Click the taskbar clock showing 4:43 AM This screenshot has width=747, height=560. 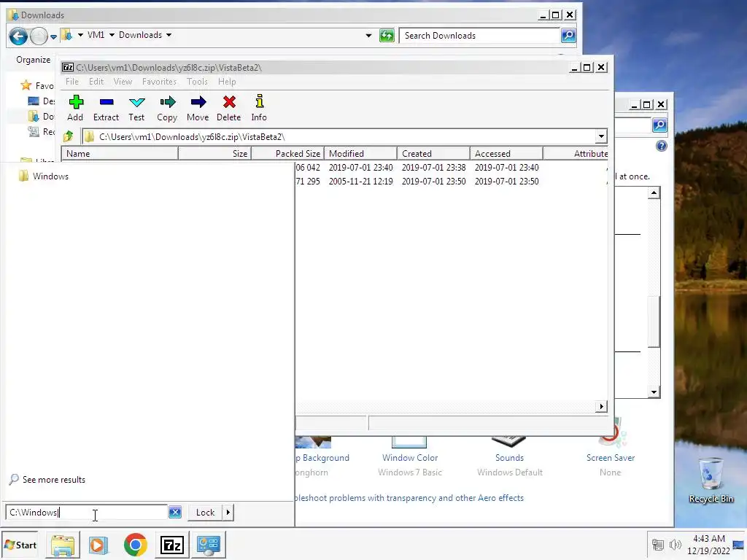pos(708,545)
